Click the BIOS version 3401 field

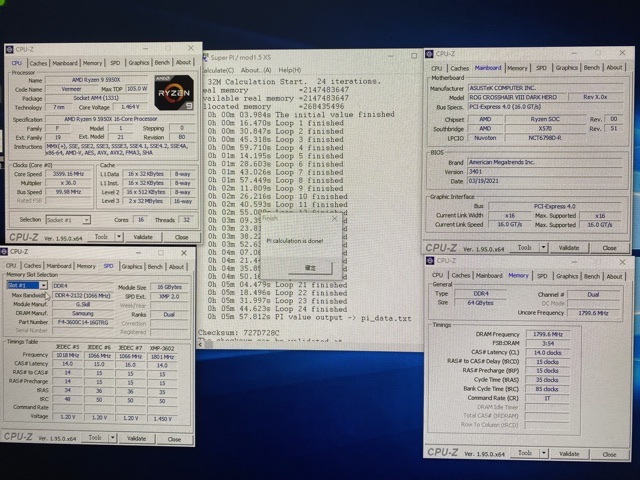pyautogui.click(x=545, y=171)
